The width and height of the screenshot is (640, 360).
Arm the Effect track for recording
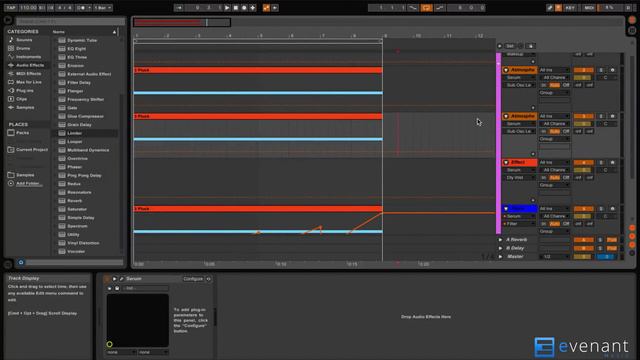tap(612, 162)
